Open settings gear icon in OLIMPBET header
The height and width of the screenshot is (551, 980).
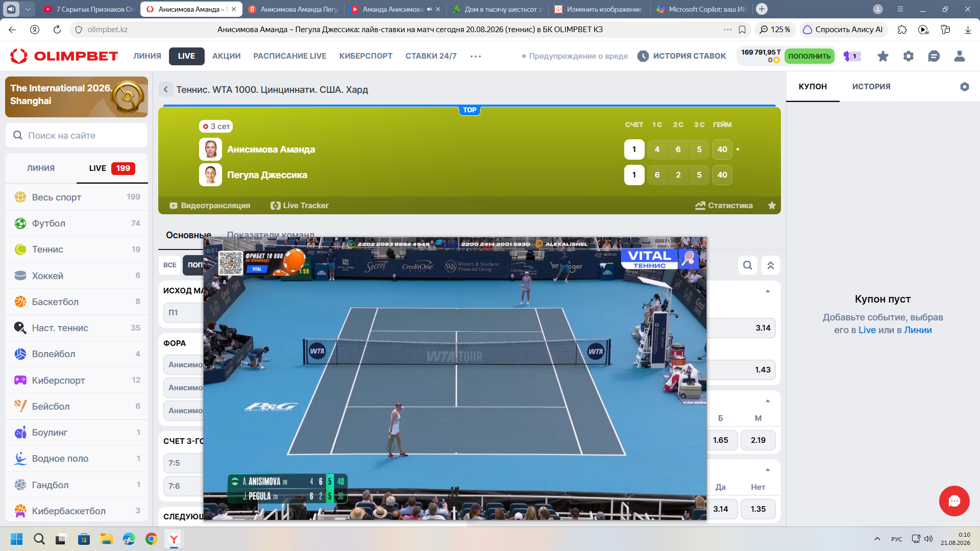[908, 56]
